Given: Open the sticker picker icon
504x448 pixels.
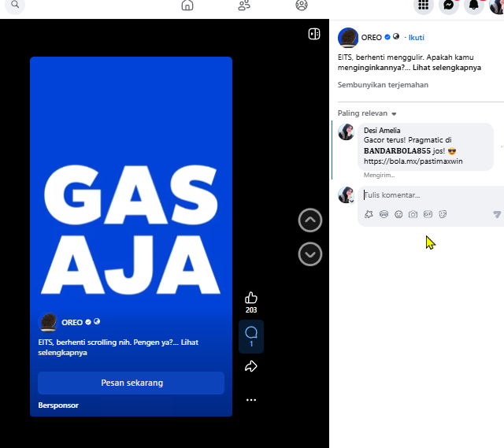Looking at the screenshot, I should 443,214.
